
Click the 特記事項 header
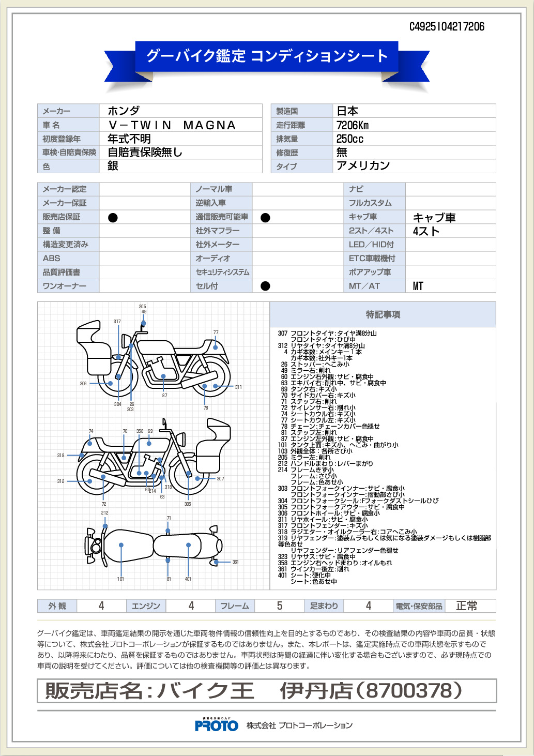[383, 314]
